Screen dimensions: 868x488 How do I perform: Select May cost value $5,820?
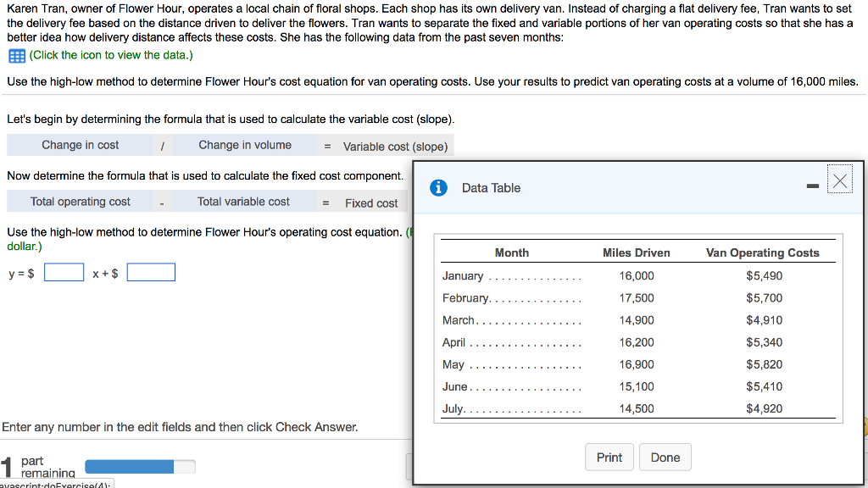point(764,364)
